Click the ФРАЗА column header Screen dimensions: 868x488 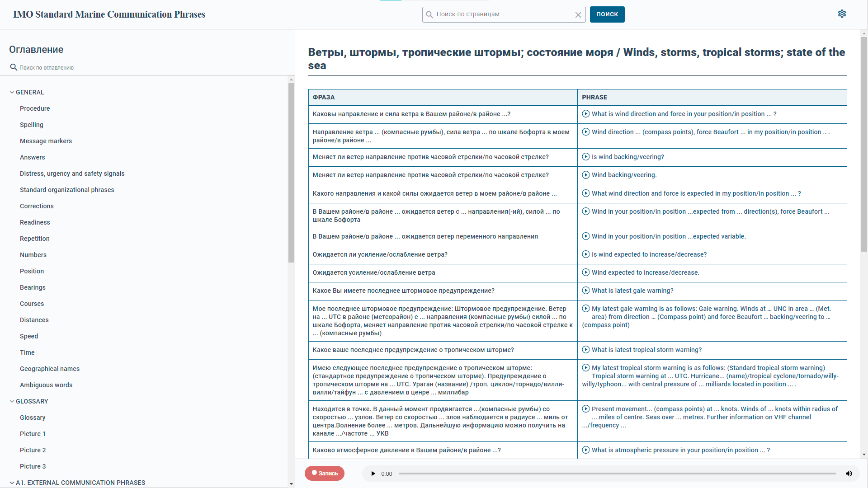pos(443,97)
